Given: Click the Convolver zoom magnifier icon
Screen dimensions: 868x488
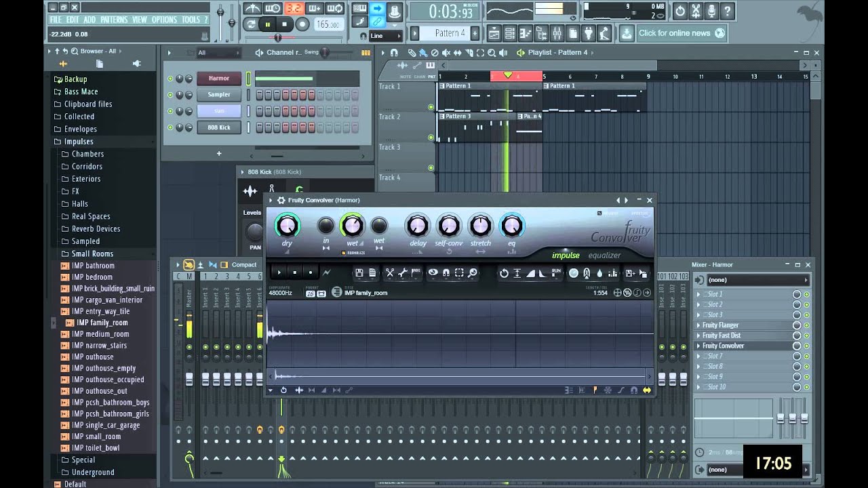Looking at the screenshot, I should 473,272.
